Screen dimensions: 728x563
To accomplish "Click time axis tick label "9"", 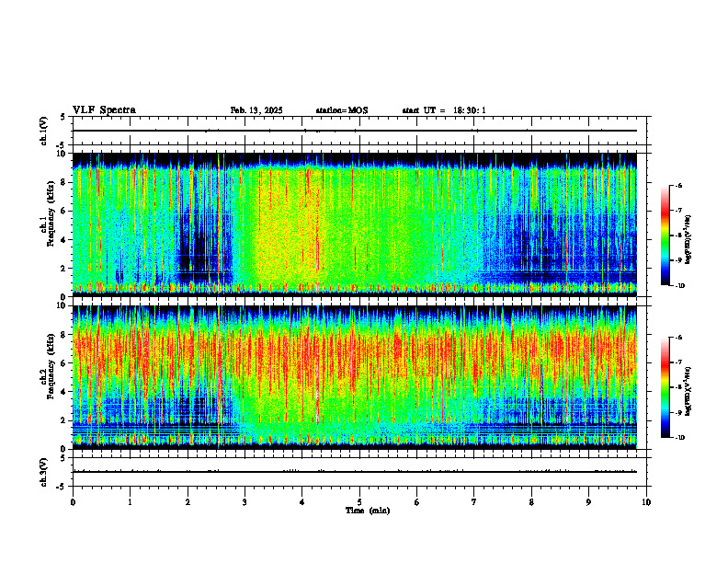I will pyautogui.click(x=588, y=502).
